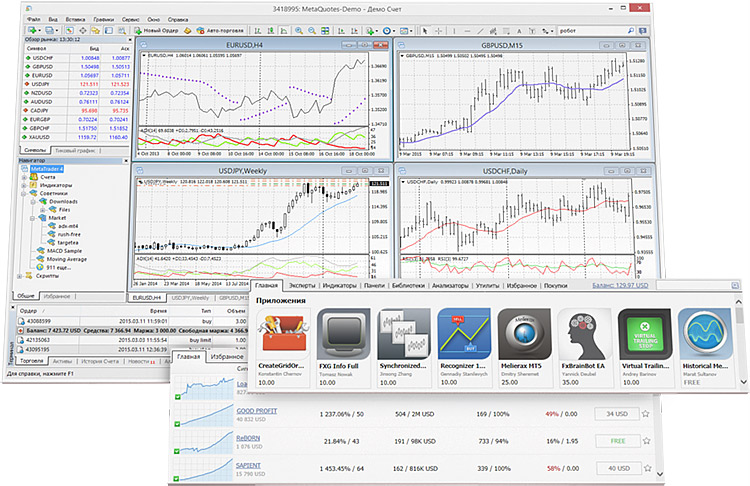Select the vertical line drawing tool

pyautogui.click(x=454, y=31)
